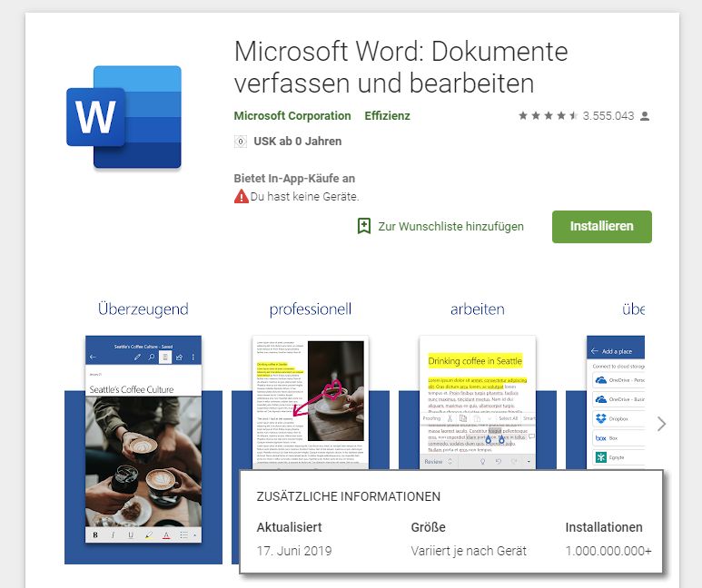This screenshot has height=588, width=702.
Task: Click the 3.555.043 ratings count
Action: coord(608,116)
